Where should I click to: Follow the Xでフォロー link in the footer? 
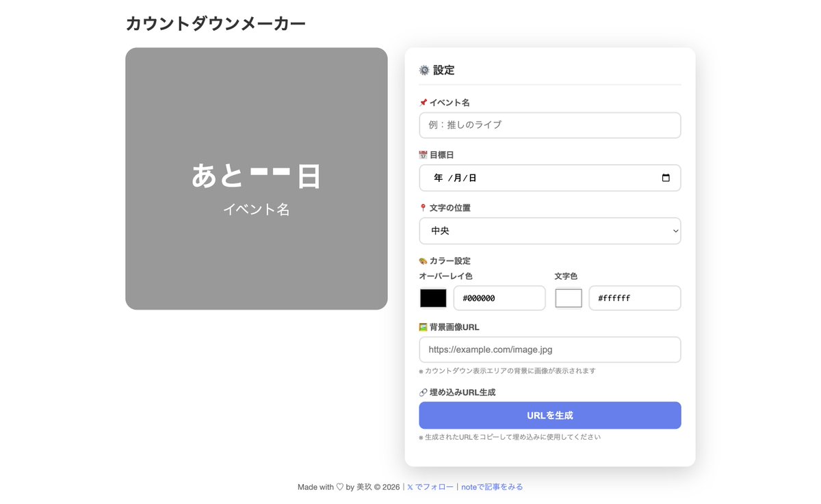coord(430,486)
